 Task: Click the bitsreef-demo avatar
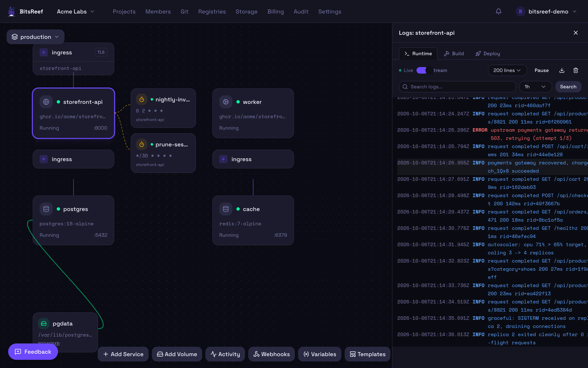pyautogui.click(x=520, y=11)
